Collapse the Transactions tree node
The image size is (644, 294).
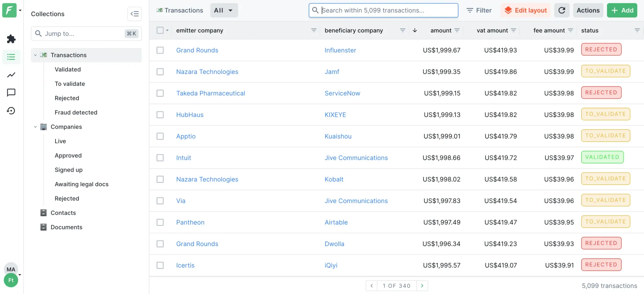coord(35,55)
